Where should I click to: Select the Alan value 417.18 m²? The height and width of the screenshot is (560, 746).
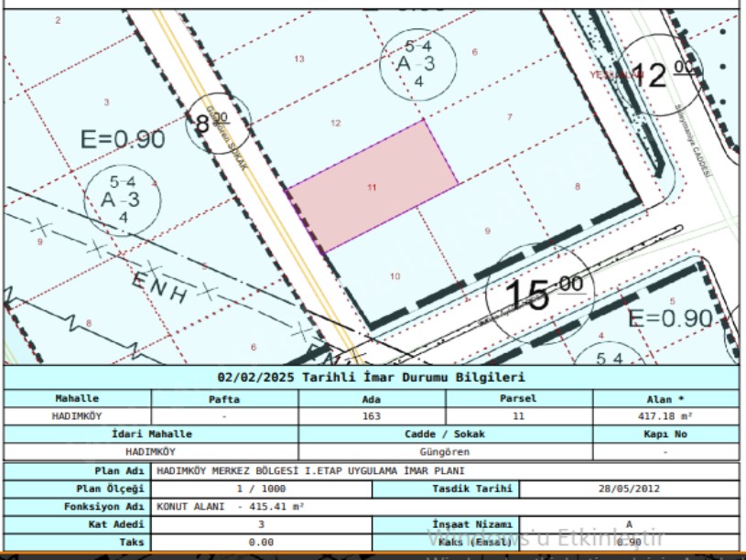pos(665,415)
